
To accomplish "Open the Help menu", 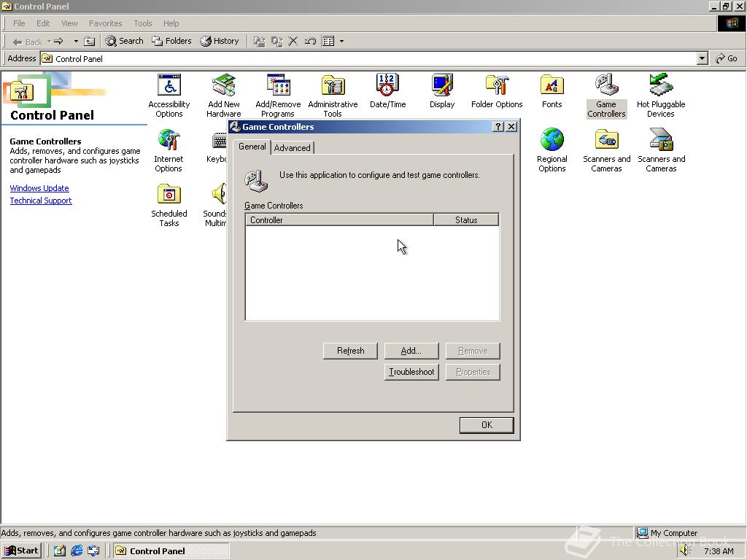I will (171, 23).
